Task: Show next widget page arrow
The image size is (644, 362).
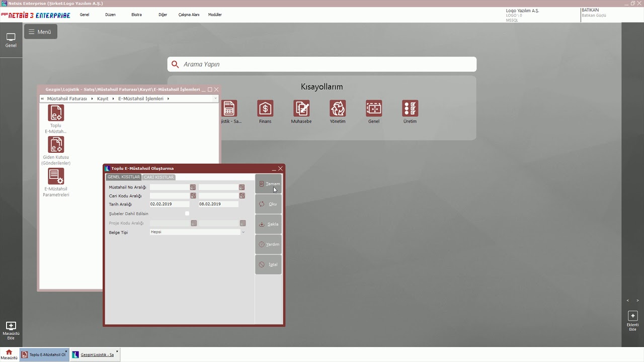Action: click(638, 301)
